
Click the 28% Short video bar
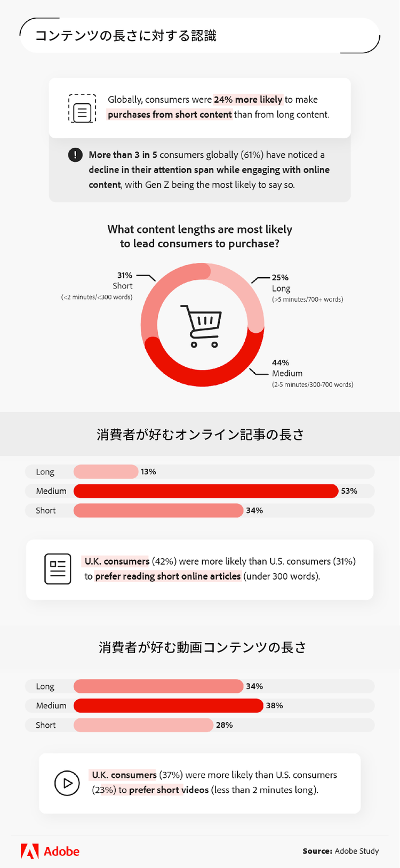click(x=143, y=725)
